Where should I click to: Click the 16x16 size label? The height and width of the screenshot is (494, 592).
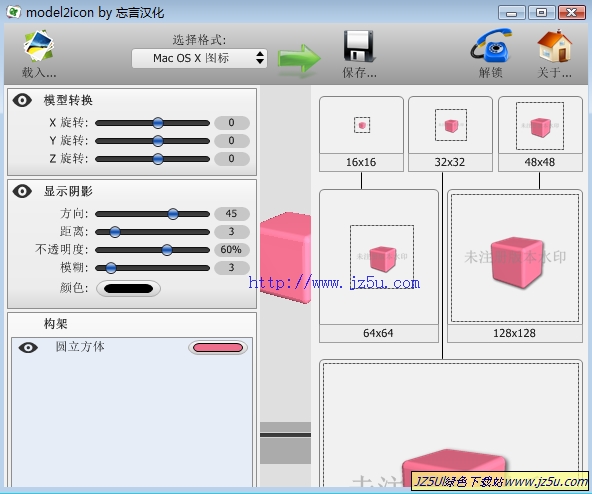tap(361, 162)
